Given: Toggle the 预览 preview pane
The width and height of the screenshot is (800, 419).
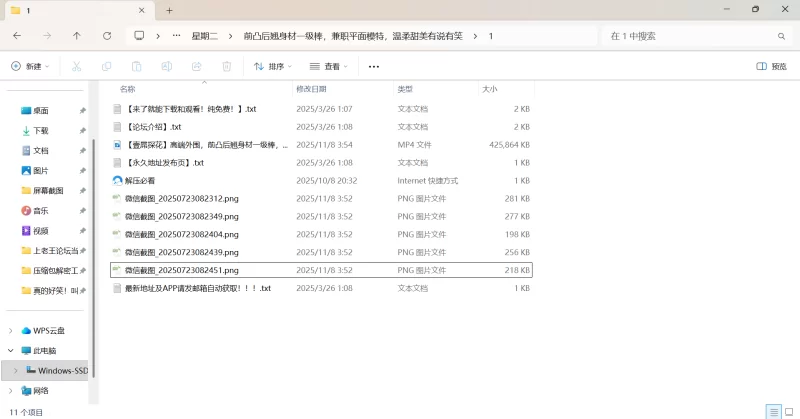Looking at the screenshot, I should 771,67.
